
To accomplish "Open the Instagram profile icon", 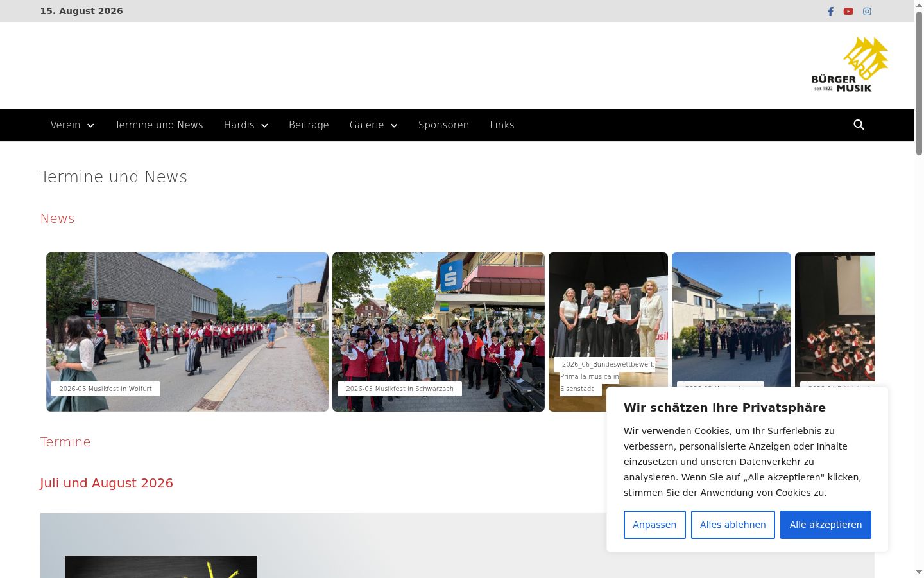I will (x=867, y=12).
